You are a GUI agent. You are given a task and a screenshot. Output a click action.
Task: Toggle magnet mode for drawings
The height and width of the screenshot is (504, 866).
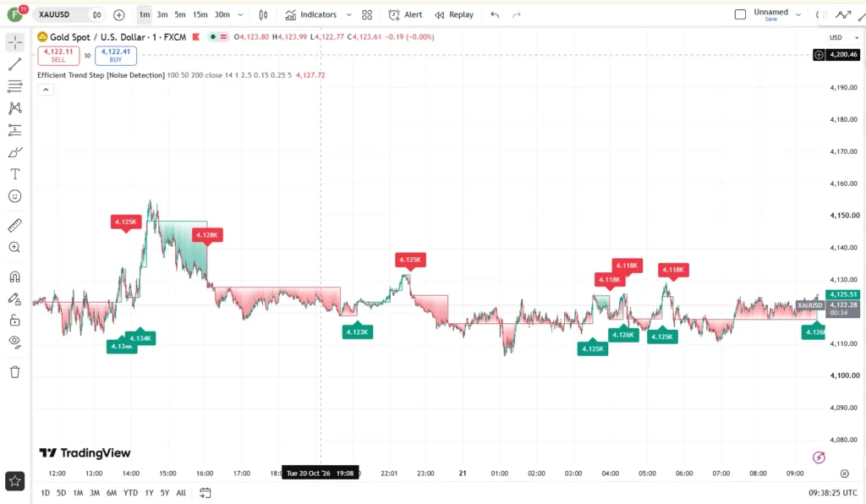(x=15, y=277)
